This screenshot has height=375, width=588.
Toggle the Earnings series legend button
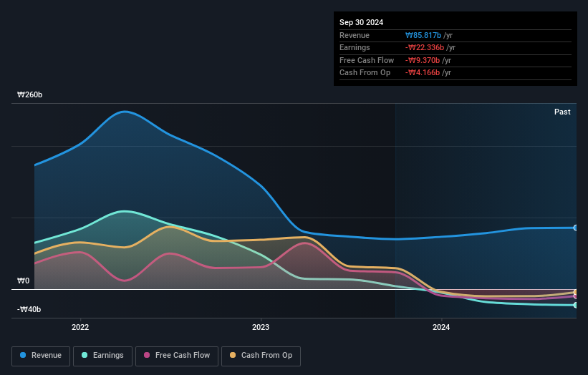pos(102,356)
